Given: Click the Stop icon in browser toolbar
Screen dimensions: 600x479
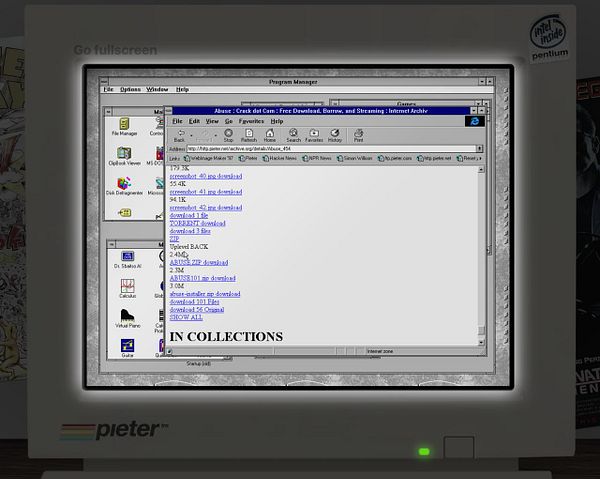Looking at the screenshot, I should pyautogui.click(x=228, y=135).
